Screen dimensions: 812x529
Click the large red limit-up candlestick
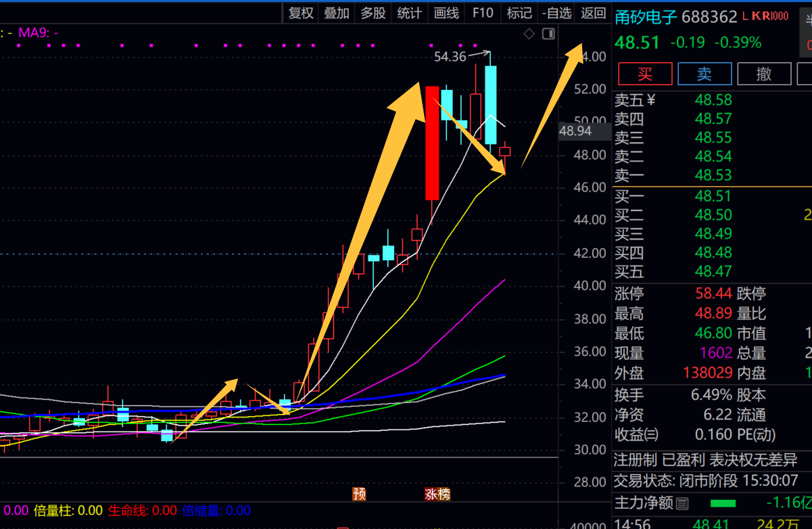coord(432,143)
